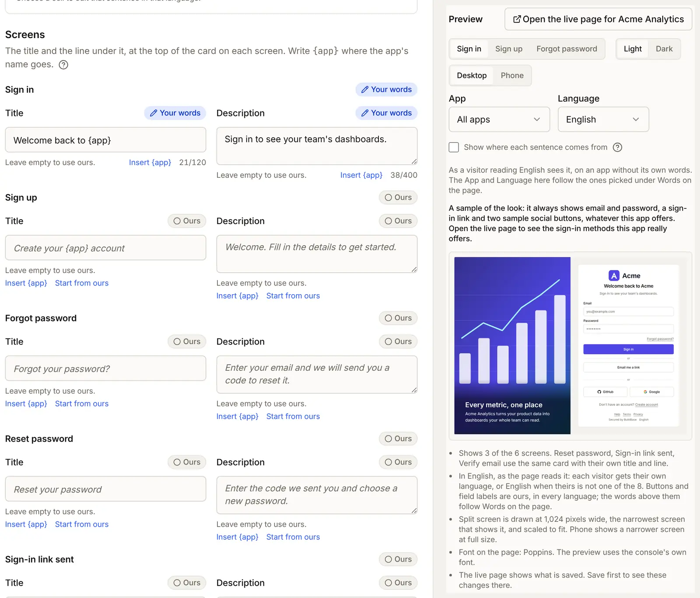Click Start from ours under Forgot password description

pos(293,416)
